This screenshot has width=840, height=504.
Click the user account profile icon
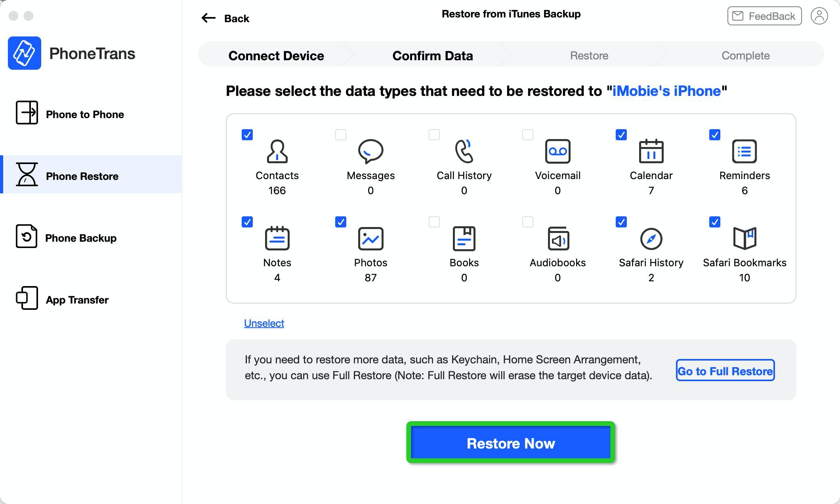(x=819, y=16)
